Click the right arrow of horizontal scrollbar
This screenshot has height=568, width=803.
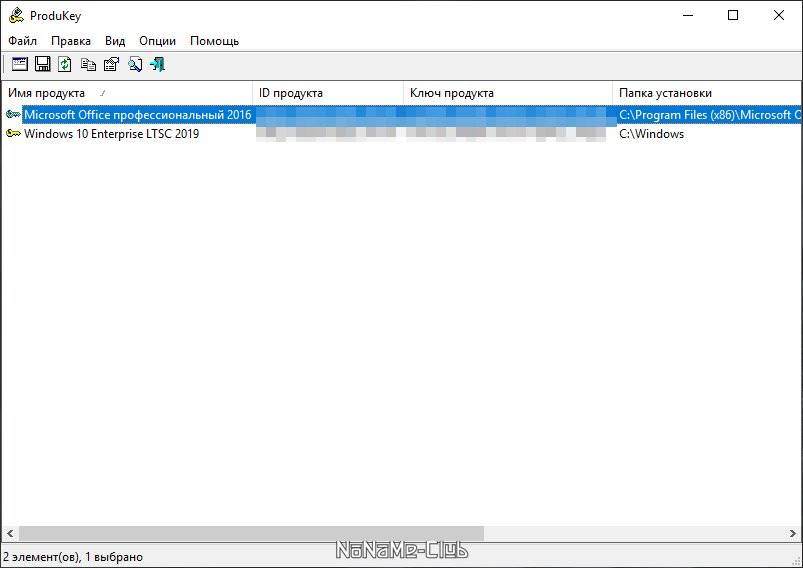tap(793, 533)
